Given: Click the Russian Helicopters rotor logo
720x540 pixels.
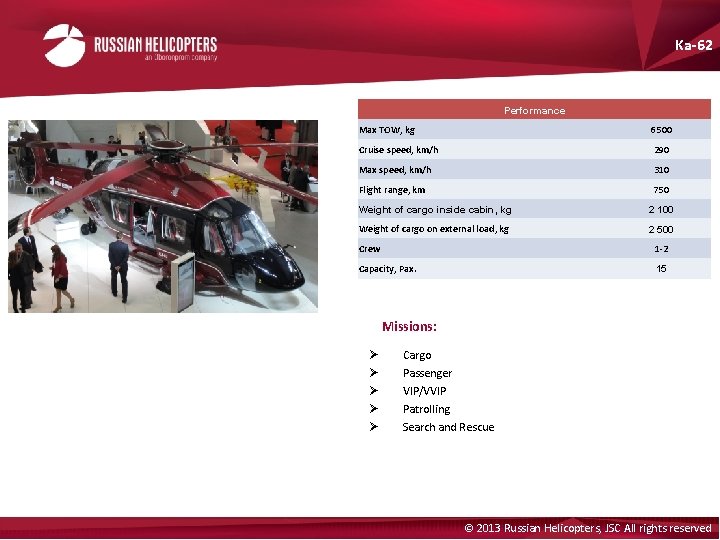Looking at the screenshot, I should [64, 45].
